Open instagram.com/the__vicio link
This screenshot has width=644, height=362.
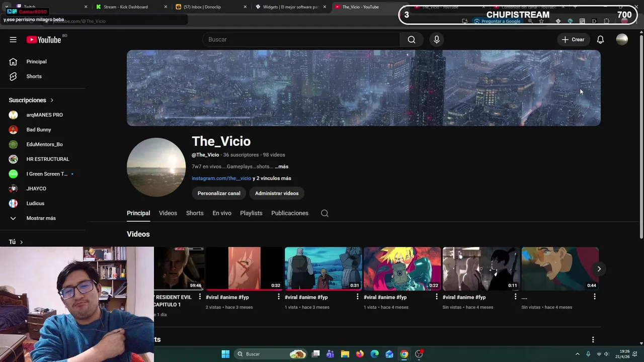tap(221, 178)
